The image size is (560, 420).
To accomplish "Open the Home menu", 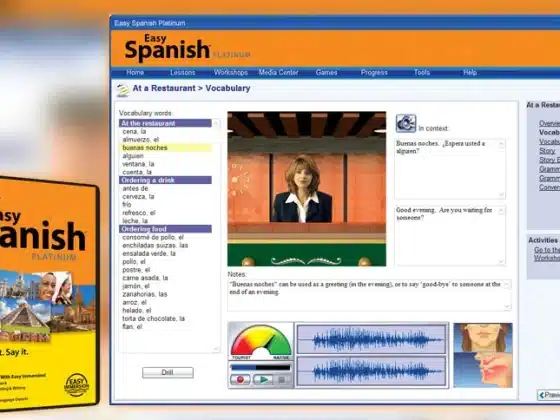I will click(x=135, y=72).
